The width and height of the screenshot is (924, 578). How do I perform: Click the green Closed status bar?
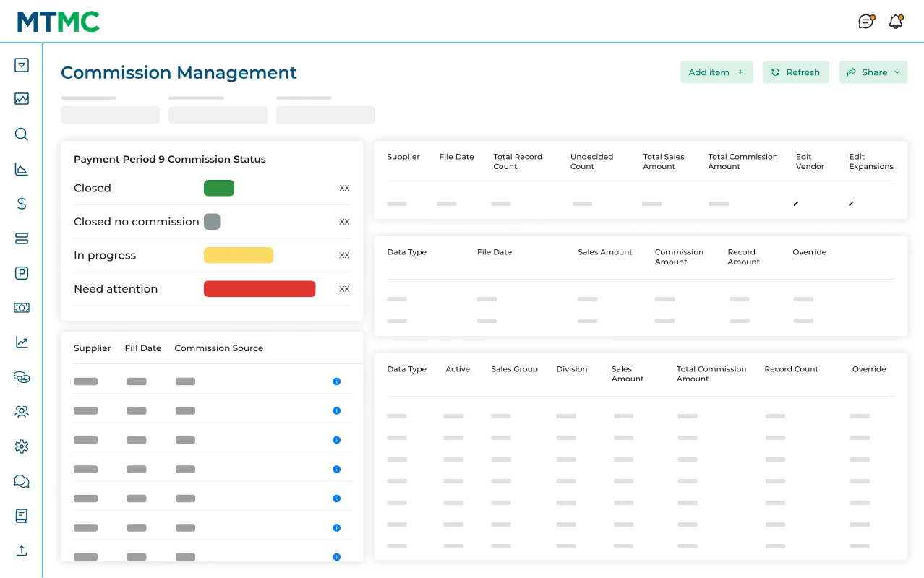click(219, 188)
